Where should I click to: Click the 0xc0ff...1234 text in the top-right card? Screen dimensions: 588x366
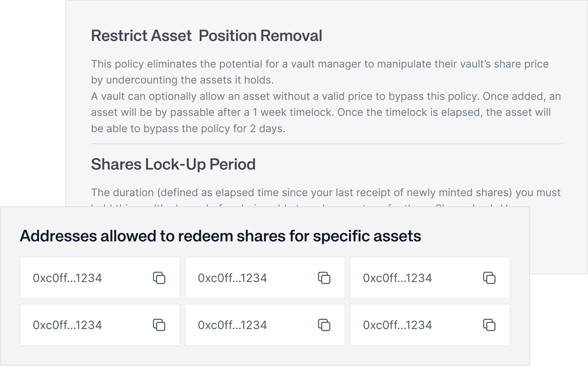[x=398, y=278]
